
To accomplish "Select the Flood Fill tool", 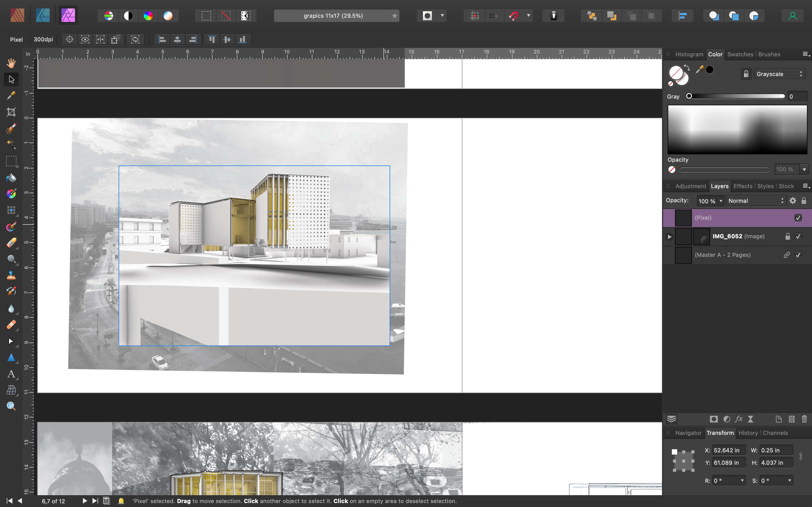I will [11, 177].
